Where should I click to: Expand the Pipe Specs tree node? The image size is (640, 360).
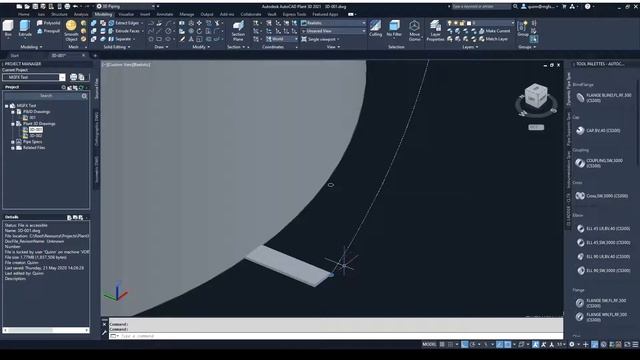[x=13, y=142]
